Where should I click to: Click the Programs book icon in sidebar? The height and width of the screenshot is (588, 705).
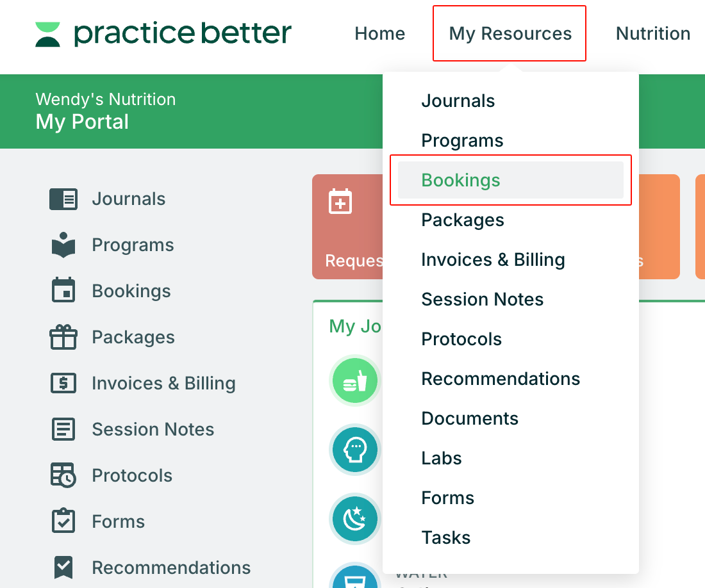[x=63, y=245]
